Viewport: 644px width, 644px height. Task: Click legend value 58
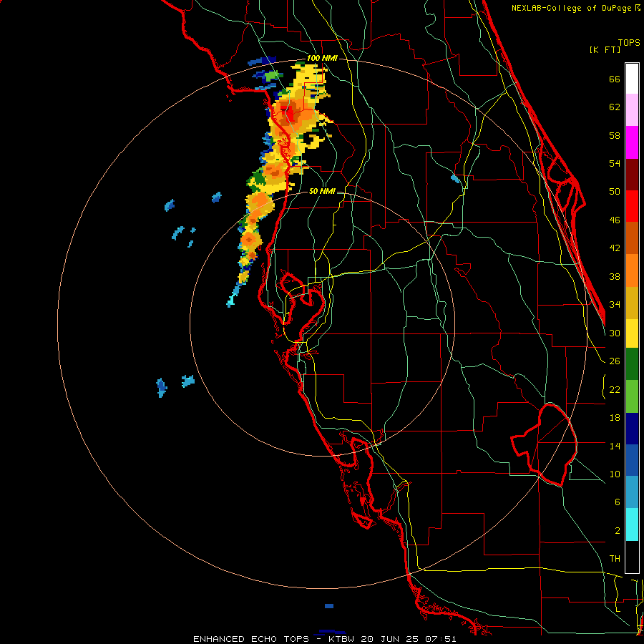615,135
